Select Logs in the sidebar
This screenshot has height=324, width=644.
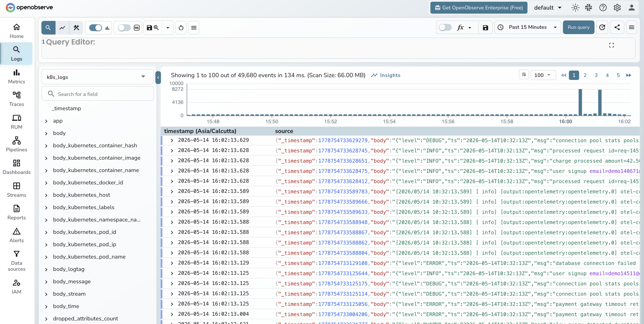(x=16, y=54)
